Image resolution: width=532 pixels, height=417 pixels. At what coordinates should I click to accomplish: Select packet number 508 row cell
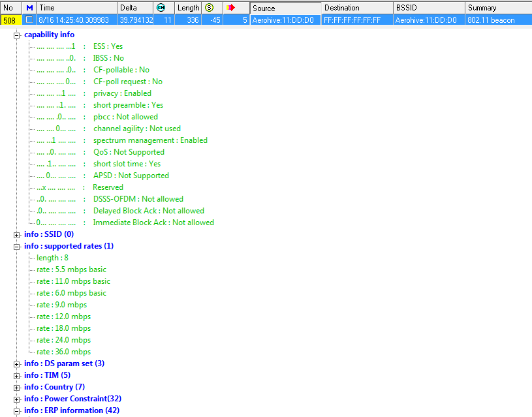[x=11, y=20]
